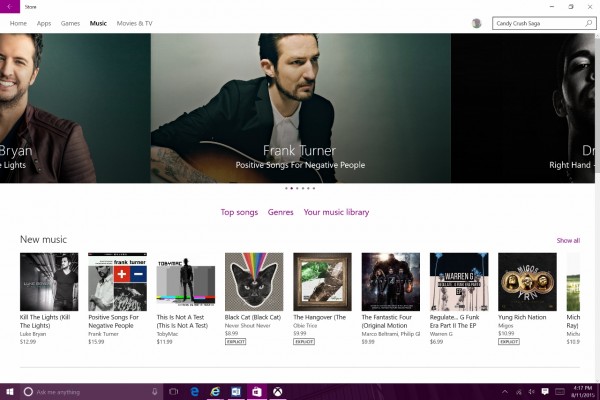
Task: Open Task View on taskbar
Action: [x=174, y=392]
